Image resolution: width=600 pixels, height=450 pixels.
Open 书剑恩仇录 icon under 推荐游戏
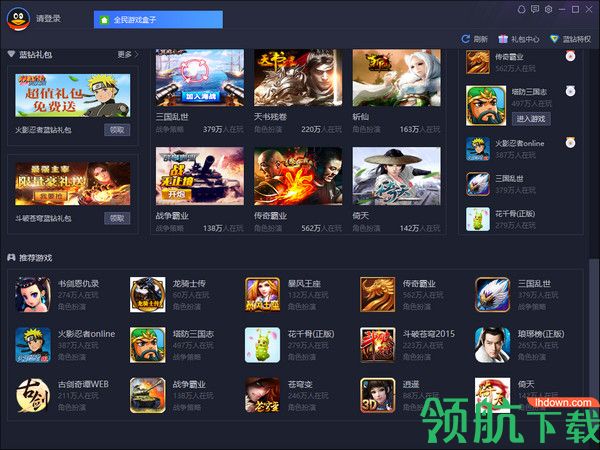pos(33,295)
